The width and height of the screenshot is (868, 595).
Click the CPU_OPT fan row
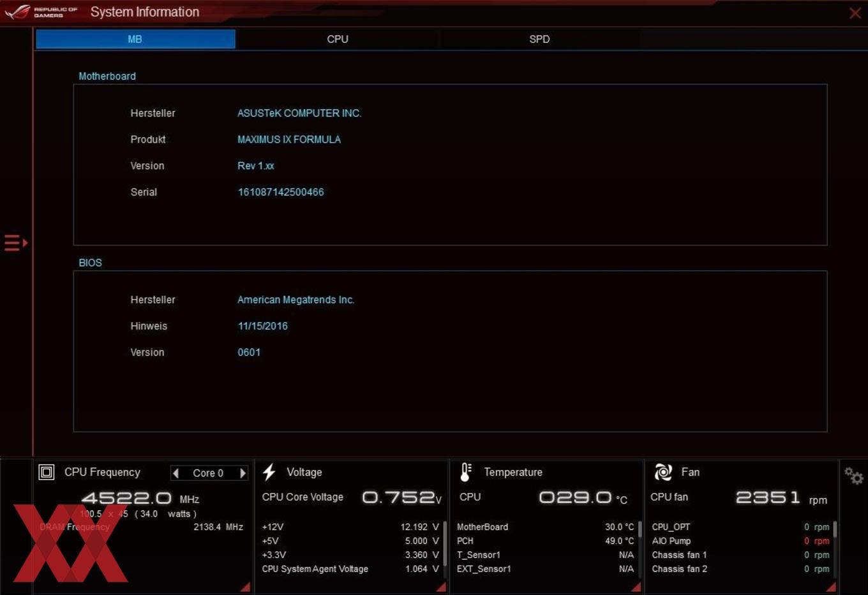click(741, 527)
